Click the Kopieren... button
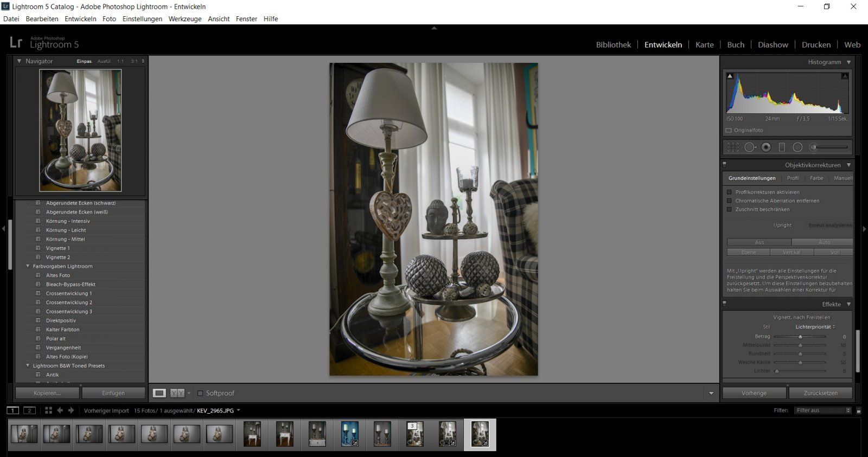This screenshot has height=457, width=868. point(47,393)
